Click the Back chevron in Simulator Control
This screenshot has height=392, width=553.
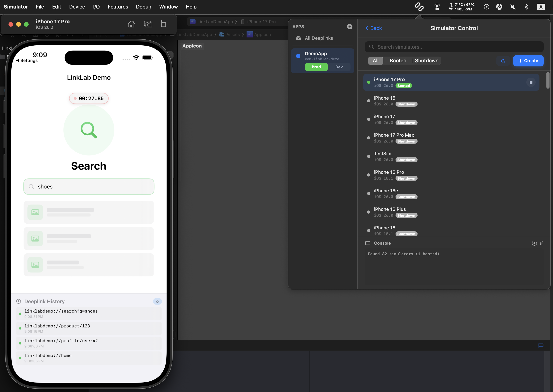(373, 28)
